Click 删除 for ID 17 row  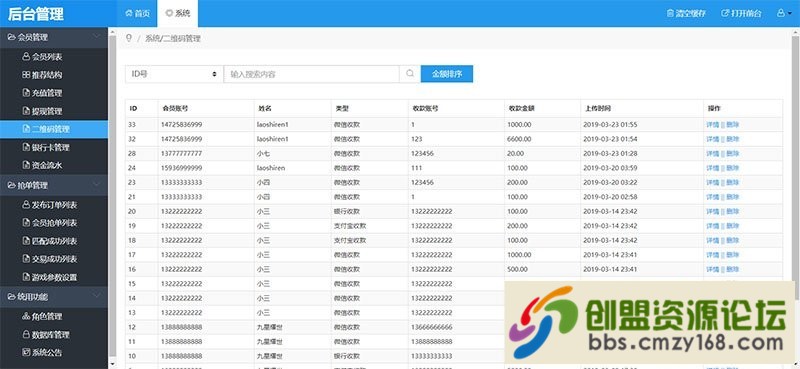click(x=733, y=254)
